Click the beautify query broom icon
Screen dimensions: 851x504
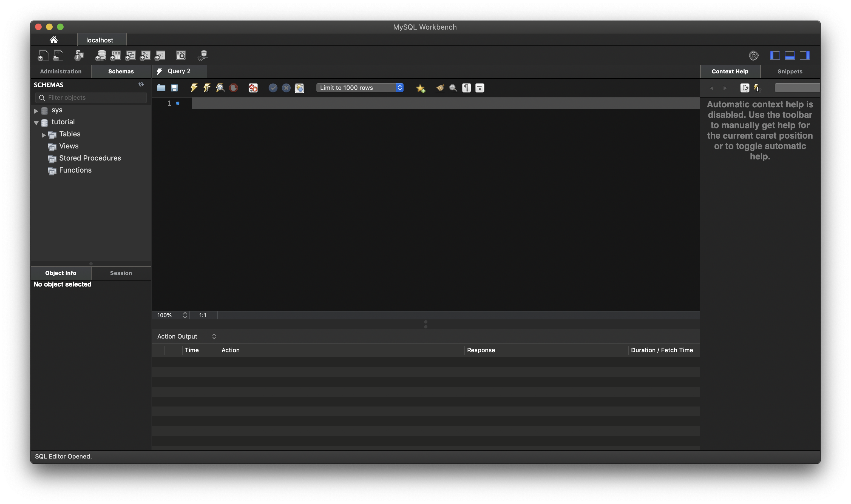point(440,88)
